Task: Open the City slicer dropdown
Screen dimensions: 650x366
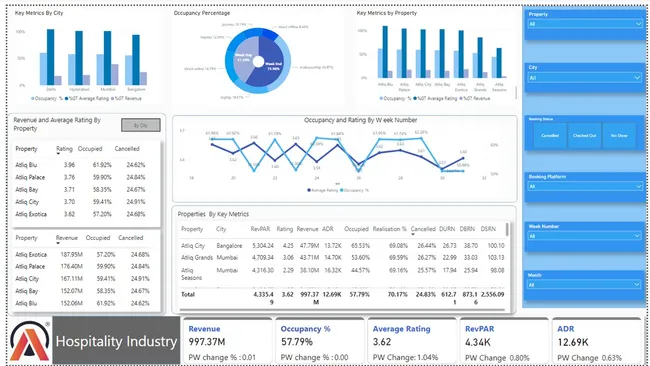Action: (x=585, y=78)
